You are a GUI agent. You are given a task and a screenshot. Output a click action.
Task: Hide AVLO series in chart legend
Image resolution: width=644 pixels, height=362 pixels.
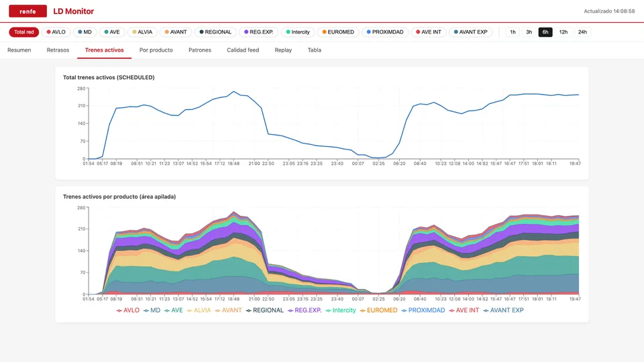[x=127, y=310]
